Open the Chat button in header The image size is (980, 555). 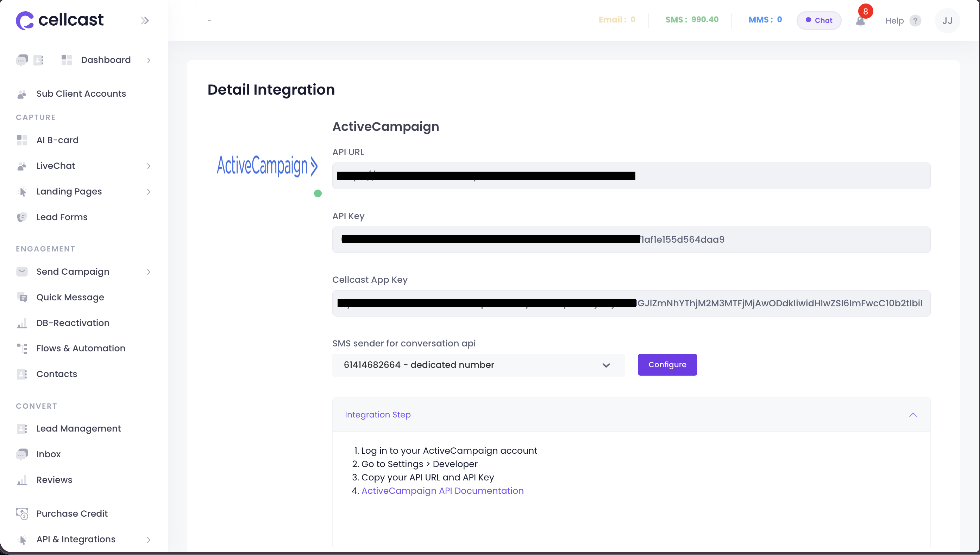click(x=819, y=21)
